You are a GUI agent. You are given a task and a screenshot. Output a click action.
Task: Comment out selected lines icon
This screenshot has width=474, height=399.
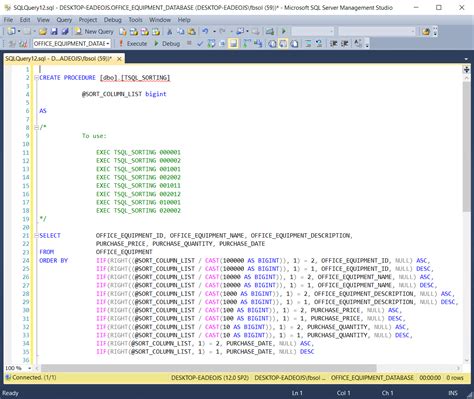(x=308, y=44)
